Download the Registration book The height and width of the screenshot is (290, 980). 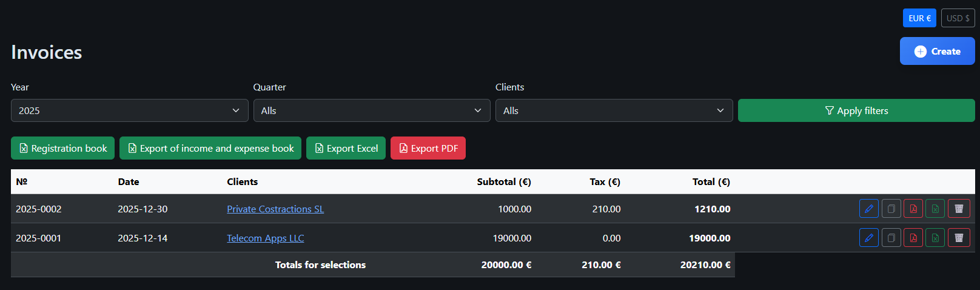pos(62,149)
